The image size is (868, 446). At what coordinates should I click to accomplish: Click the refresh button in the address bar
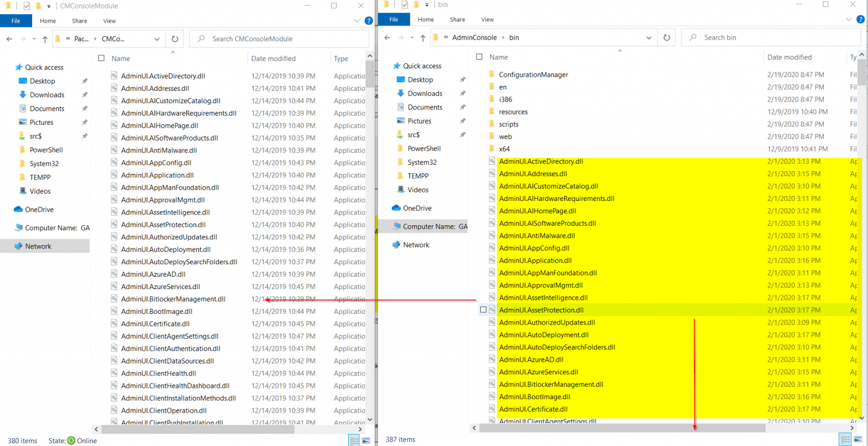coord(175,38)
